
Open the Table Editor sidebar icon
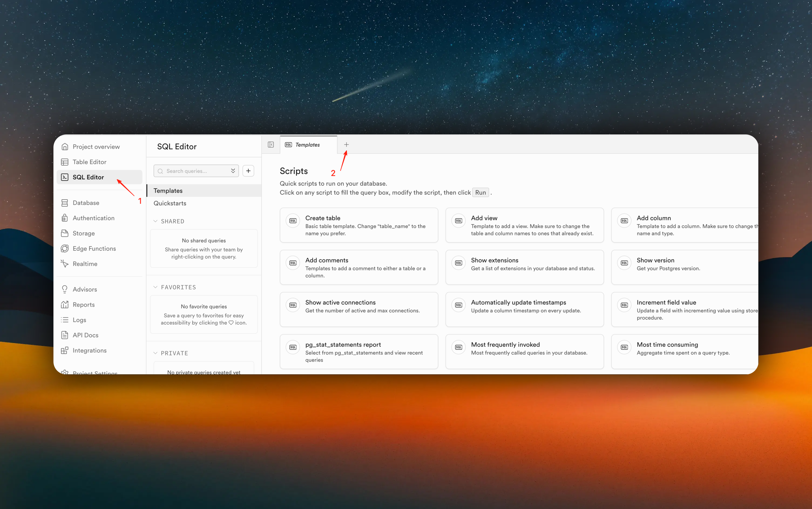(x=65, y=162)
